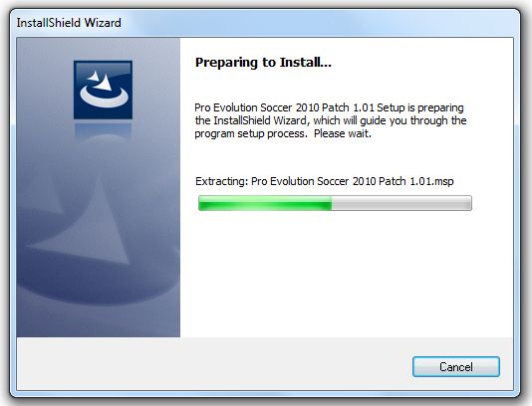532x406 pixels.
Task: Select the Extracting file name label
Action: point(325,181)
